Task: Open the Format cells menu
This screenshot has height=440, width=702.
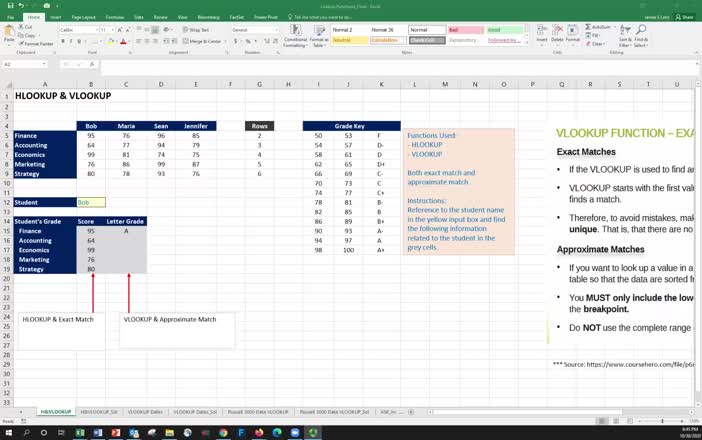Action: (573, 34)
